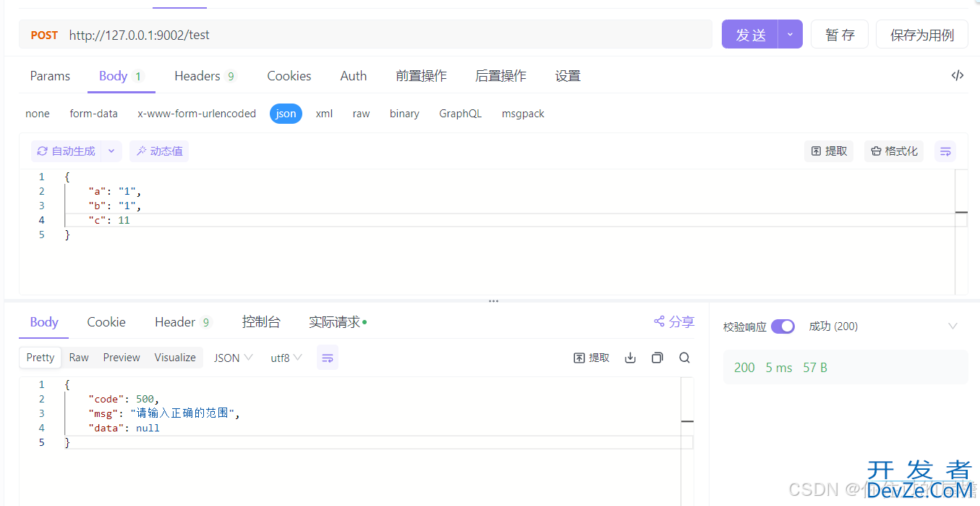980x506 pixels.
Task: Open the request Body tab
Action: click(121, 76)
